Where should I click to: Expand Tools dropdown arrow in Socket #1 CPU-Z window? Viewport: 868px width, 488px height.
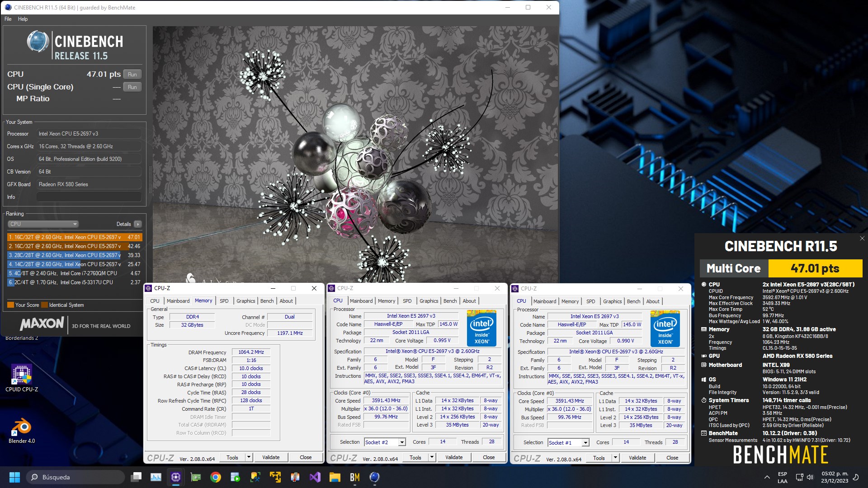[x=615, y=458]
